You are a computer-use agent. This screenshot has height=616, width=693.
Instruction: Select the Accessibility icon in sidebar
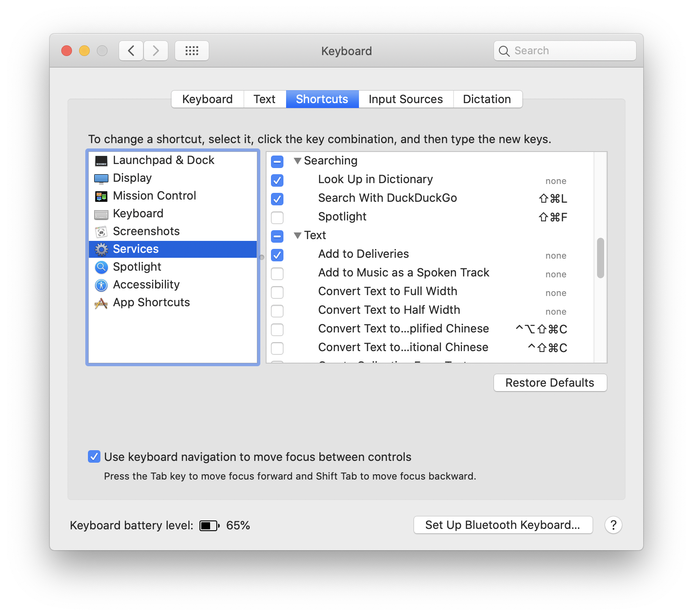[x=101, y=285]
